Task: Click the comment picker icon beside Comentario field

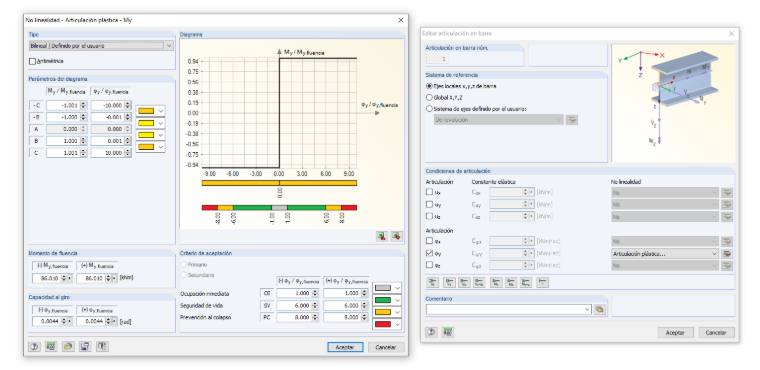Action: [x=600, y=309]
